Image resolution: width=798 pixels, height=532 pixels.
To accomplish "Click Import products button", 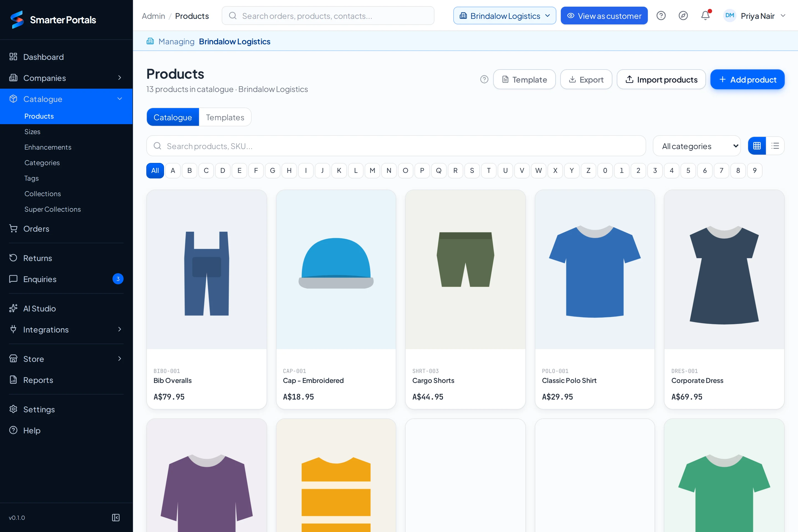I will [661, 80].
